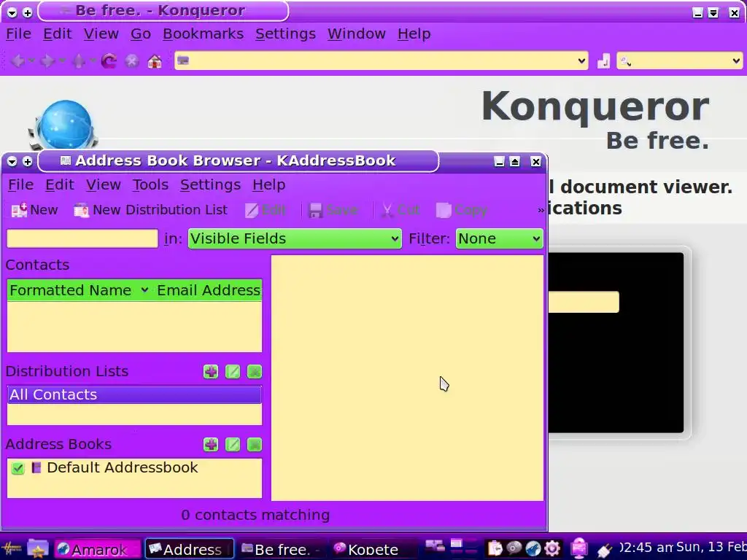Open the Filter dropdown showing None
This screenshot has width=747, height=560.
499,238
